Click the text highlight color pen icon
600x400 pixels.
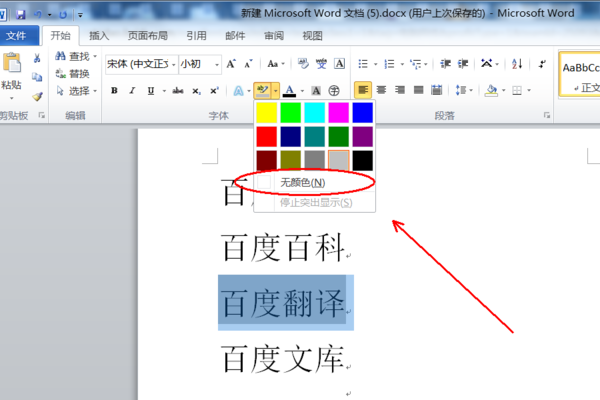coord(262,90)
